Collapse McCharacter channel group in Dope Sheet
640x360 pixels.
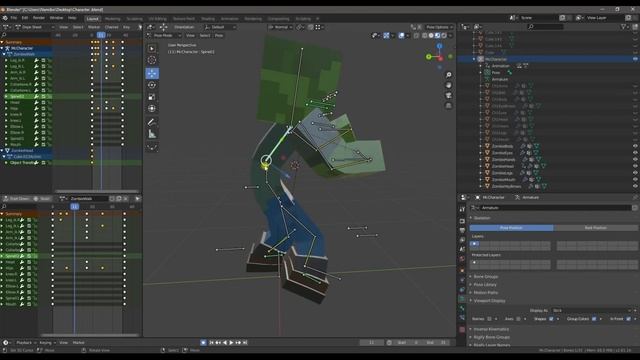pos(2,48)
